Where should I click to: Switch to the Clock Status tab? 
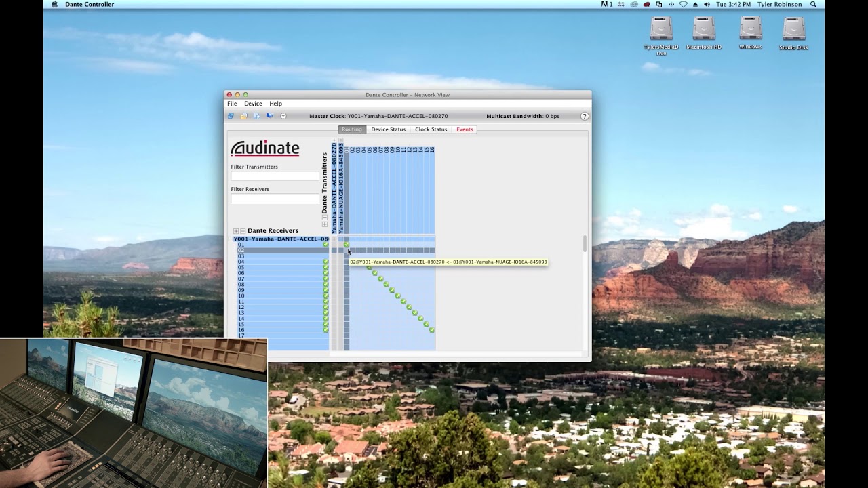(x=431, y=129)
